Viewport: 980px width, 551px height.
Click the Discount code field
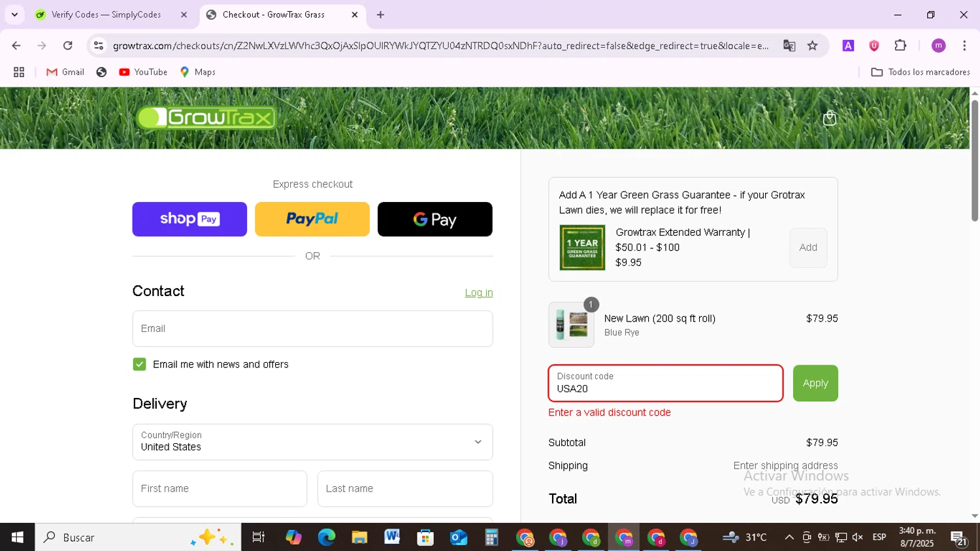pyautogui.click(x=666, y=383)
